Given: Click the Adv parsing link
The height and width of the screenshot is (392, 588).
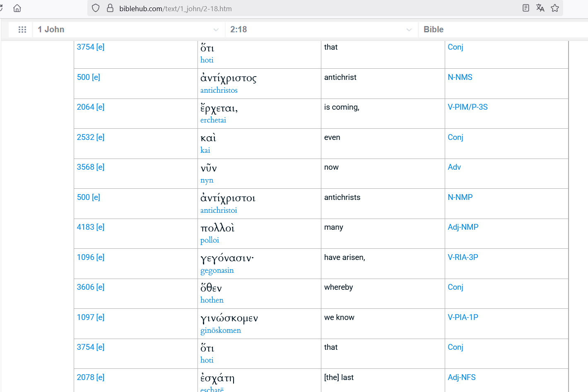Looking at the screenshot, I should pyautogui.click(x=454, y=167).
